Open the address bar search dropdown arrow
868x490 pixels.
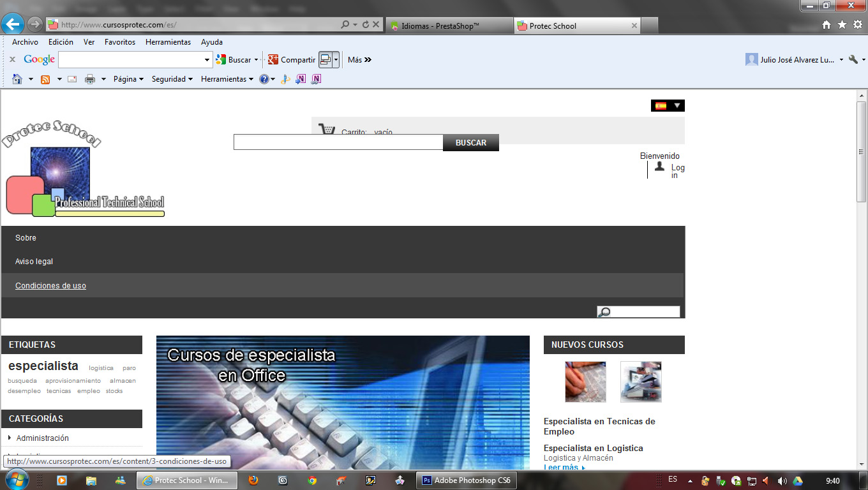pyautogui.click(x=354, y=25)
